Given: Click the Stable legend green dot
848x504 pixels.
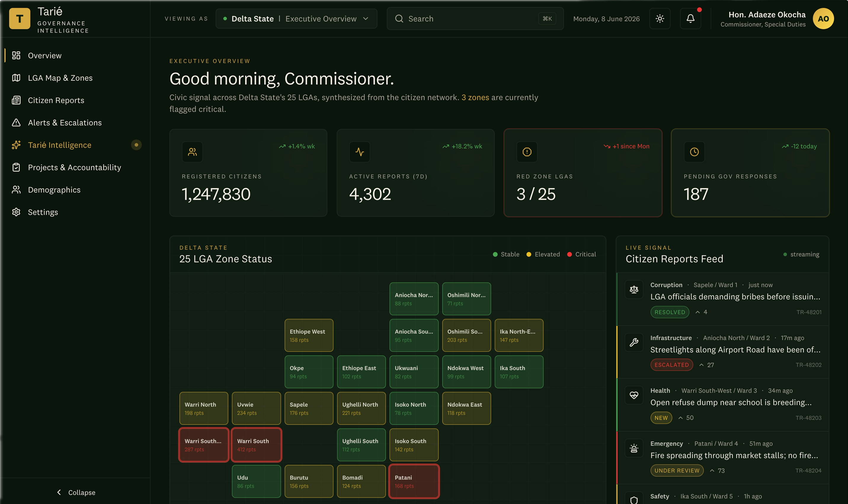Looking at the screenshot, I should click(x=495, y=254).
